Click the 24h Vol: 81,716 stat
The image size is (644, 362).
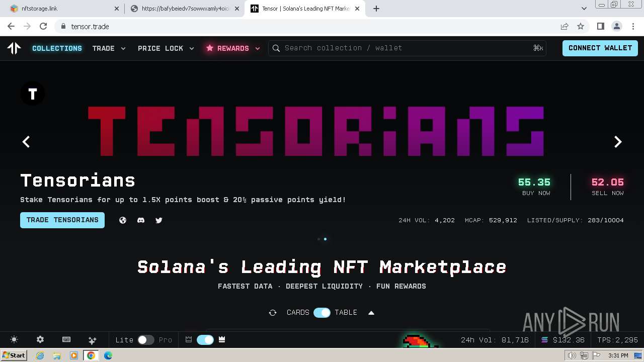[x=495, y=340]
